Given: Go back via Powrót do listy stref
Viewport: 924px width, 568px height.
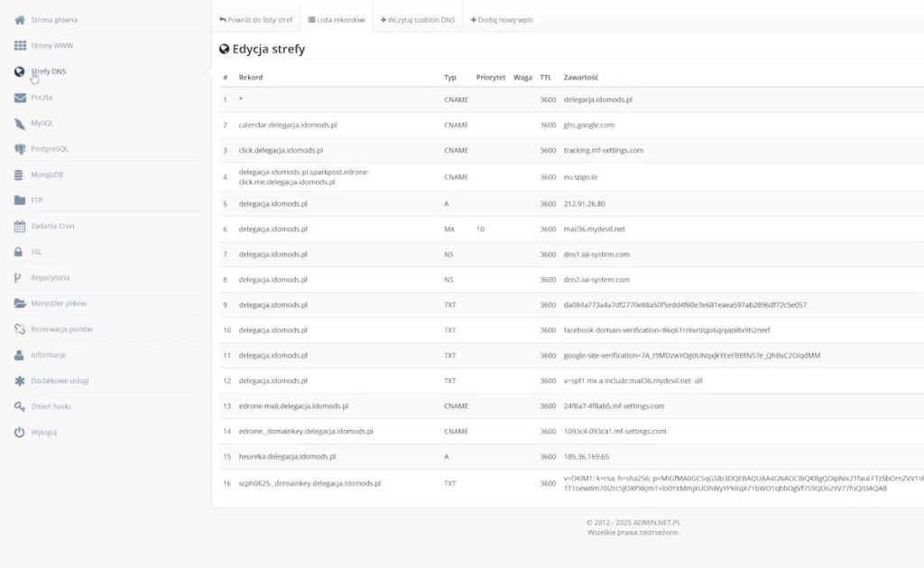Looking at the screenshot, I should click(x=255, y=19).
